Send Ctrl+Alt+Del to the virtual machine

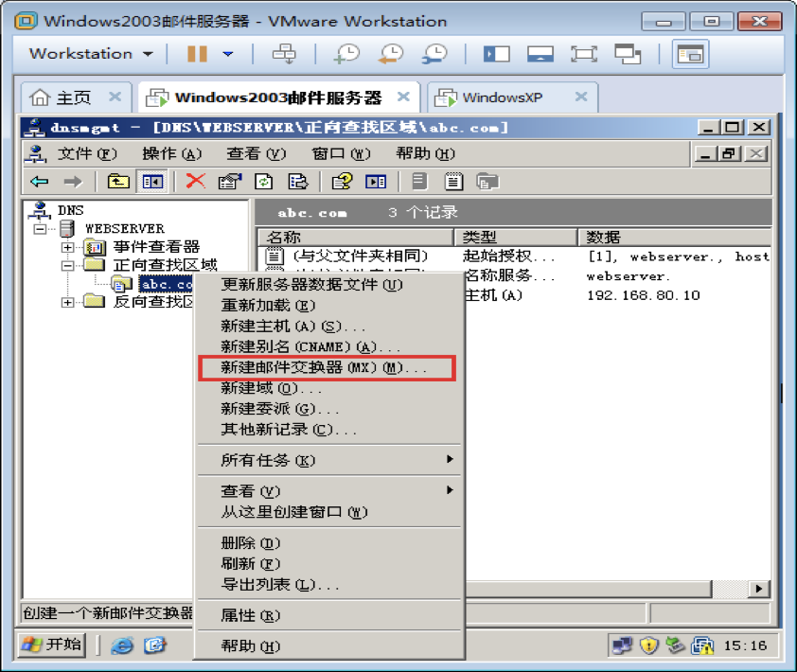click(x=284, y=53)
